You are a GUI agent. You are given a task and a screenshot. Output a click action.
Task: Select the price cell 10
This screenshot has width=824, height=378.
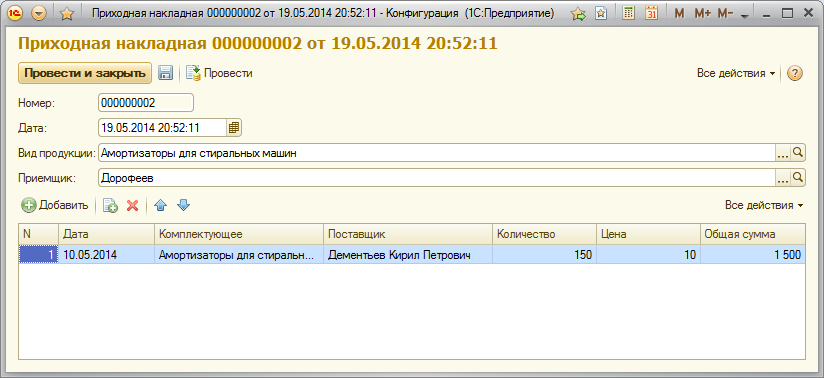click(x=648, y=255)
